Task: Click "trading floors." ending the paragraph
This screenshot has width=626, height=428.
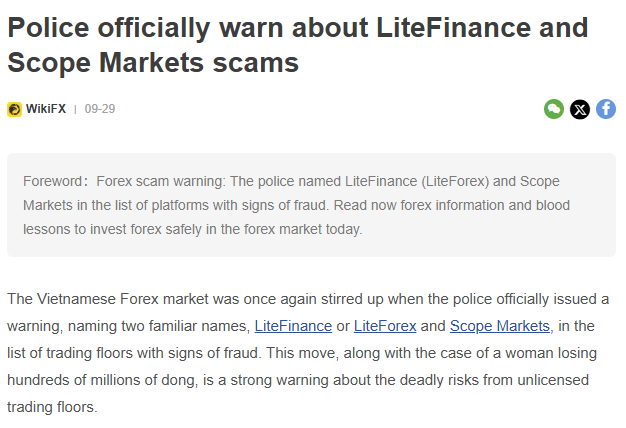Action: [x=52, y=407]
